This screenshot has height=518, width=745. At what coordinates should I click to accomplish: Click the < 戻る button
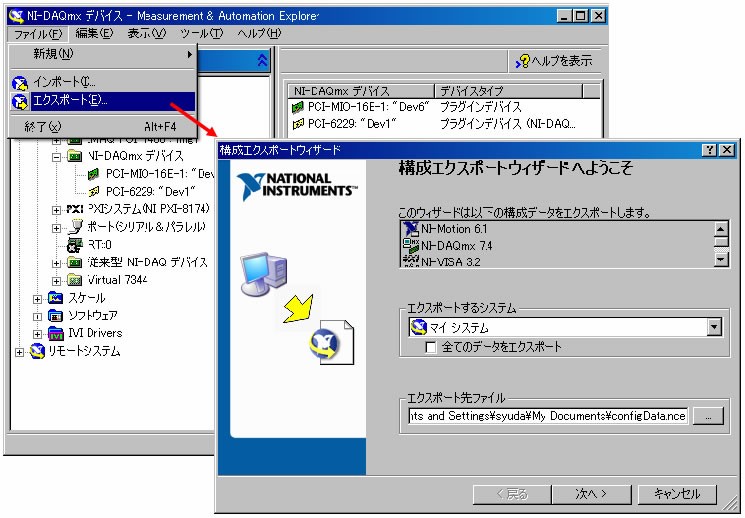tap(512, 495)
